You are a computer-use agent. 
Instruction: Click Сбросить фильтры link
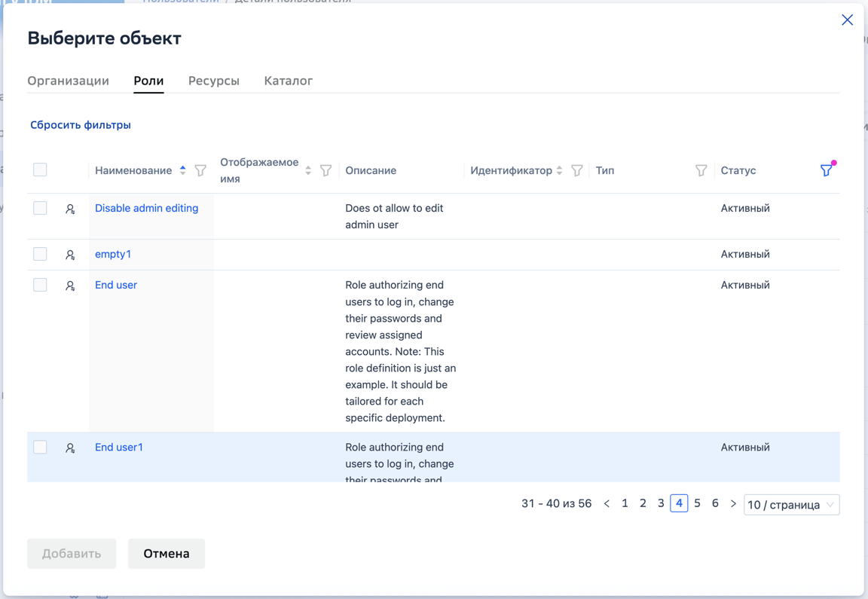coord(81,125)
